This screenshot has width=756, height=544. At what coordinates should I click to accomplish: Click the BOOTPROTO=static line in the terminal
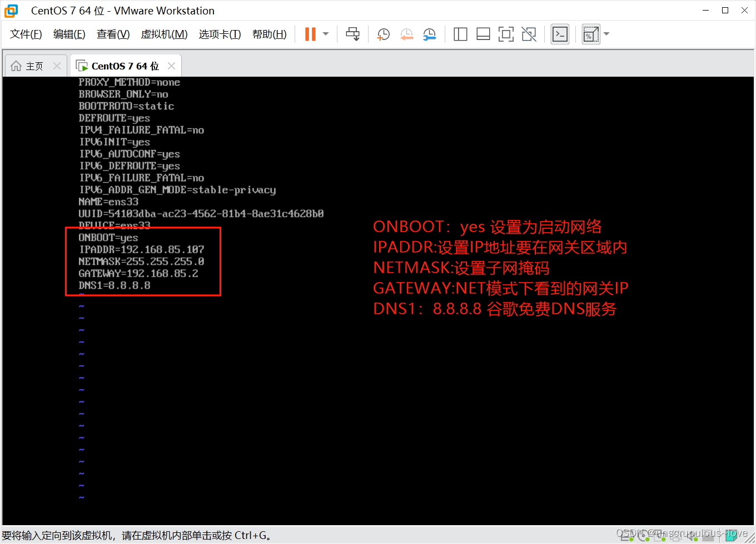click(x=126, y=106)
